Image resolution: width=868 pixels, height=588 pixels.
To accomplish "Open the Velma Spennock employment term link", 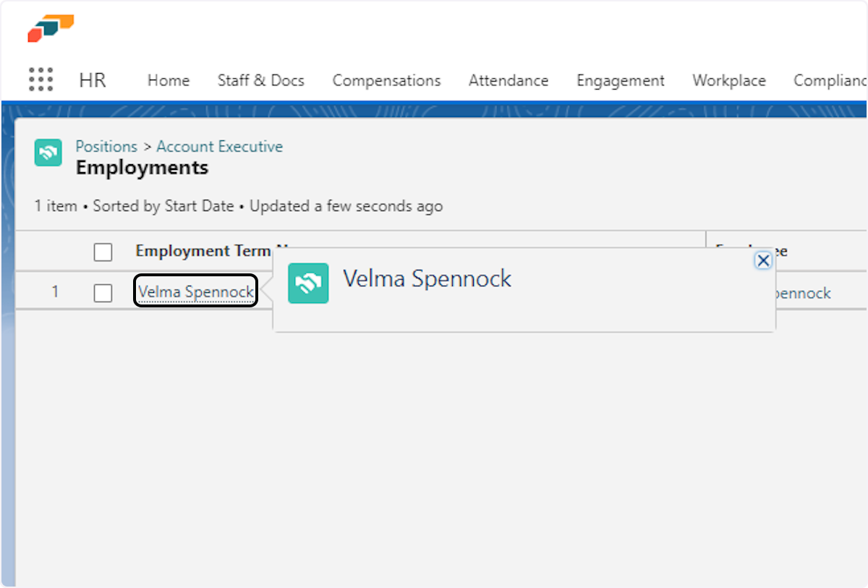I will point(195,292).
